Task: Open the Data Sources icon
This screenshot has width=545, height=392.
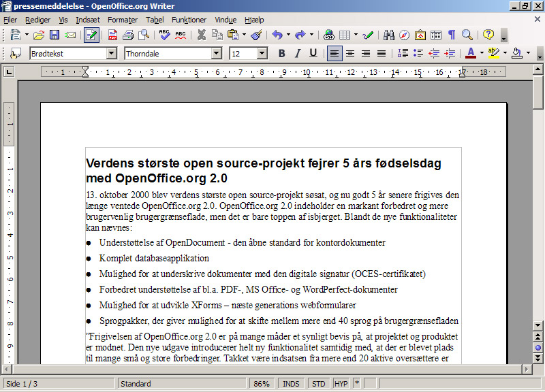Action: pos(436,35)
